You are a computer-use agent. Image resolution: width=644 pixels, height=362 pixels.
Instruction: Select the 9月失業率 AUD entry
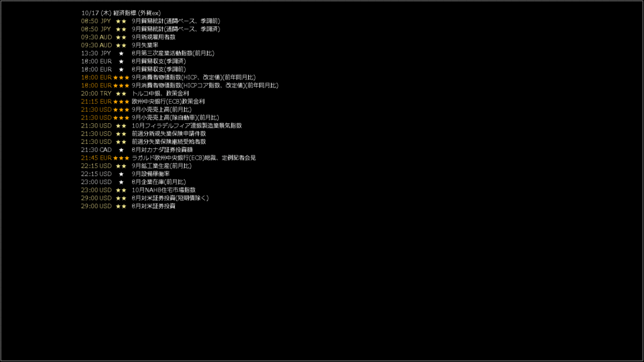[x=145, y=45]
